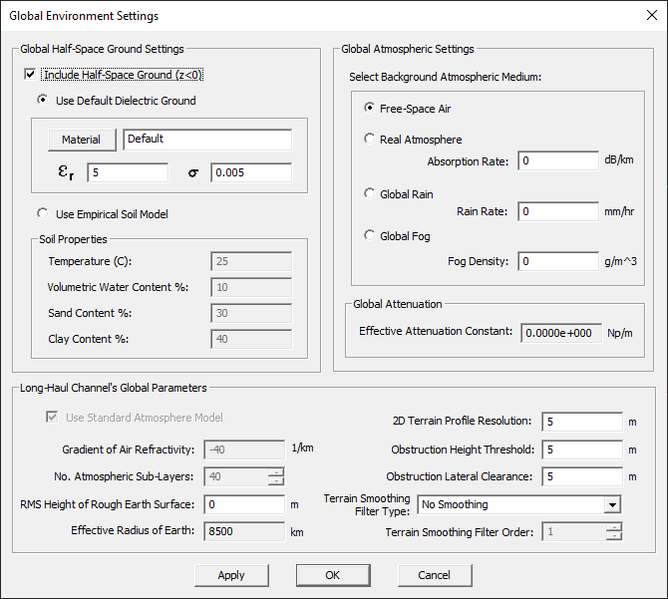Click the conductivity sigma input field
The height and width of the screenshot is (599, 668).
click(250, 173)
